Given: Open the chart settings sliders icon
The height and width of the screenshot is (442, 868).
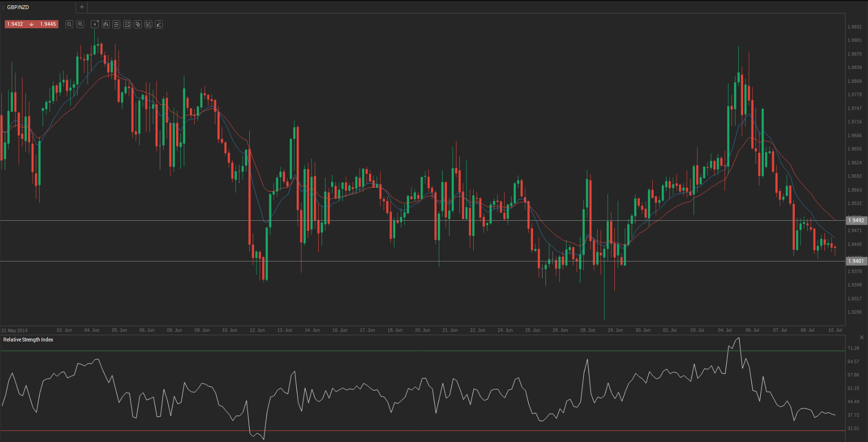Looking at the screenshot, I should pos(116,24).
